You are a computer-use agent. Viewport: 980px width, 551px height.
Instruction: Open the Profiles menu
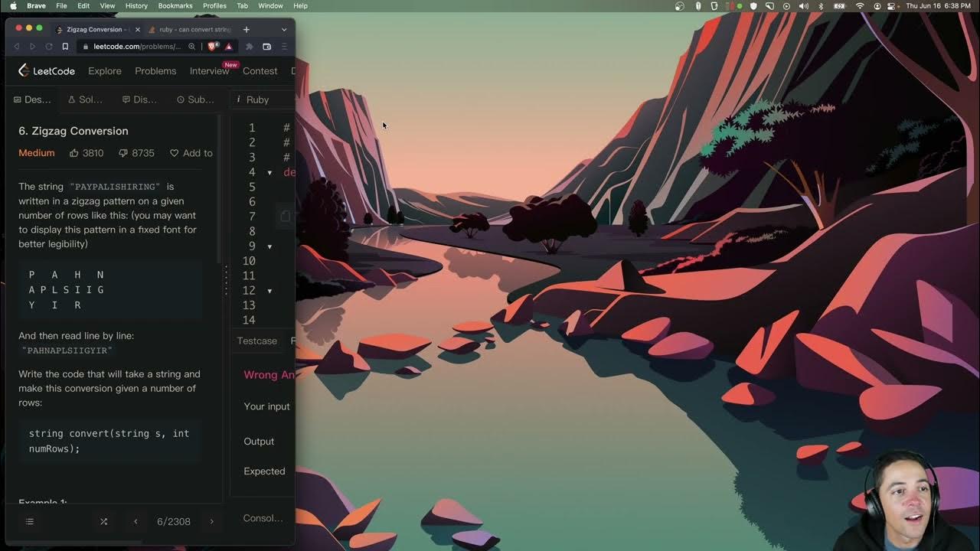click(214, 5)
